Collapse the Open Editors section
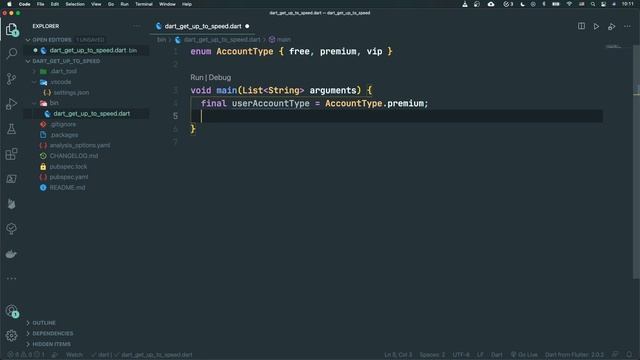 pyautogui.click(x=52, y=40)
